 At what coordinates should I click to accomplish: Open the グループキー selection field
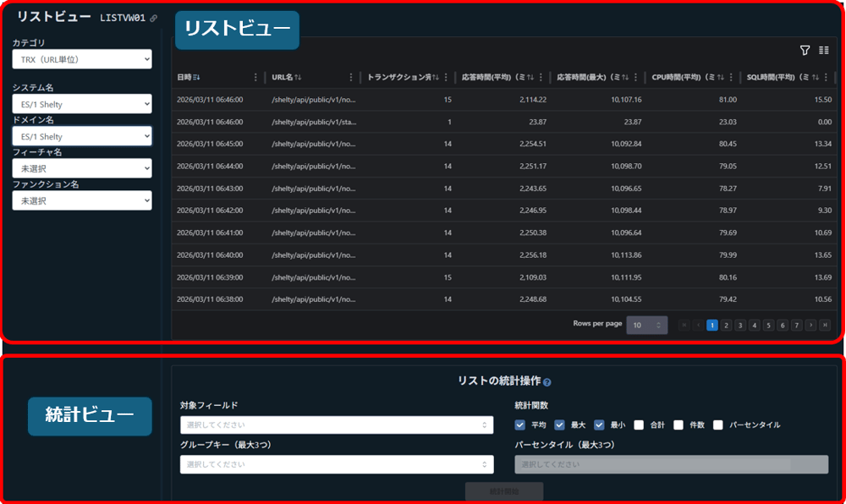click(x=336, y=464)
